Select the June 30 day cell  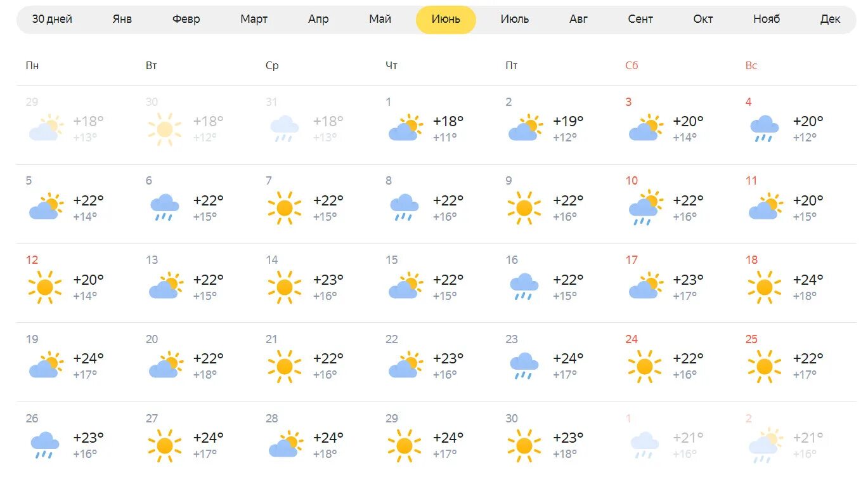557,441
